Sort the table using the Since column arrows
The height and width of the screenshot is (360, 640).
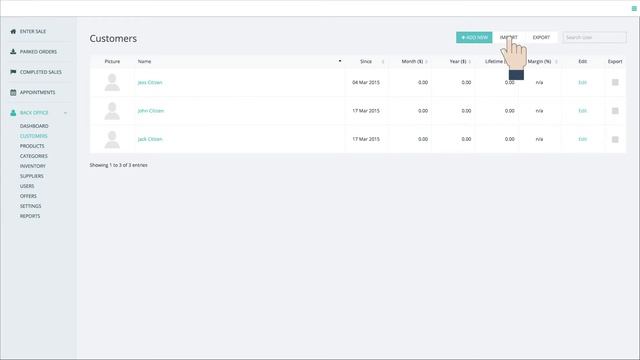(x=383, y=62)
